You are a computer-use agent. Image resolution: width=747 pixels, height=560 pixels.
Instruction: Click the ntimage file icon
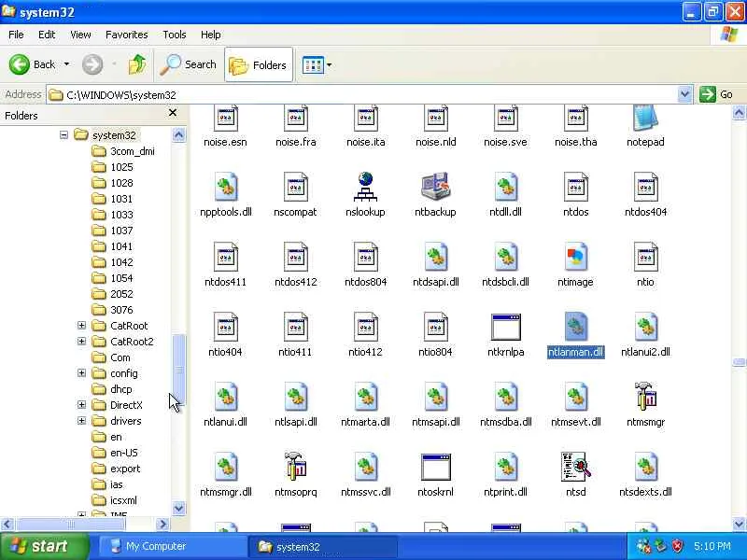[575, 258]
